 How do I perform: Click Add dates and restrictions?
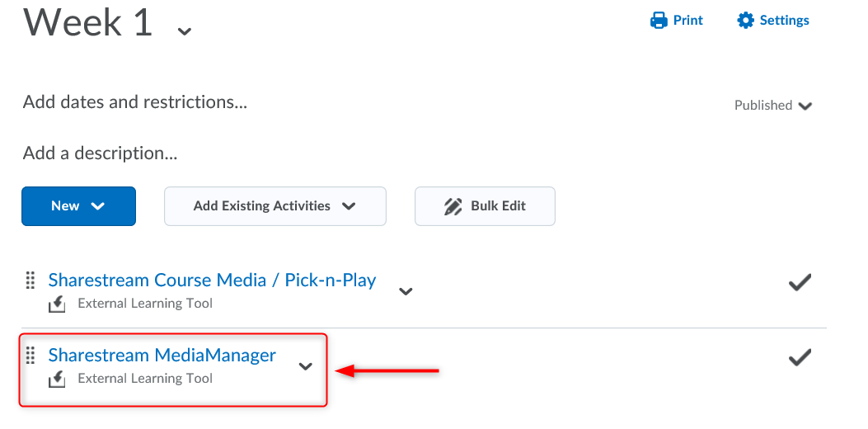(x=135, y=102)
